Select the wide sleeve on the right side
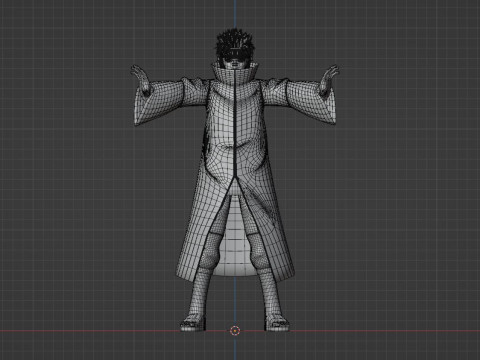Image resolution: width=480 pixels, height=360 pixels. pyautogui.click(x=311, y=102)
